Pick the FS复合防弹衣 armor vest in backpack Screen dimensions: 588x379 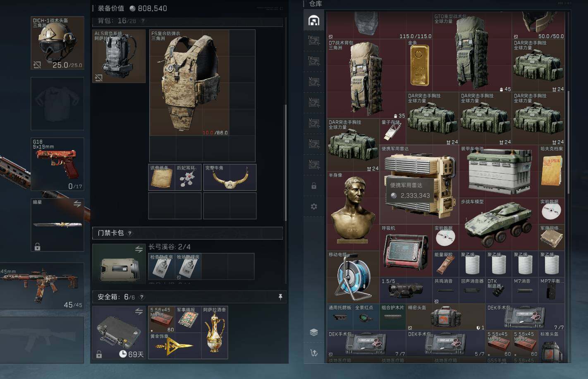pyautogui.click(x=189, y=83)
